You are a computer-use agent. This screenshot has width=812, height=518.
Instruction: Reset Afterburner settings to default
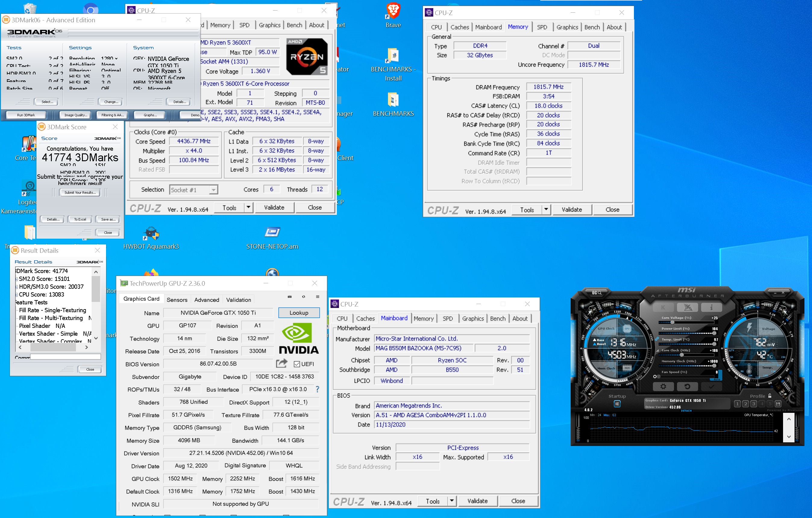click(x=687, y=387)
